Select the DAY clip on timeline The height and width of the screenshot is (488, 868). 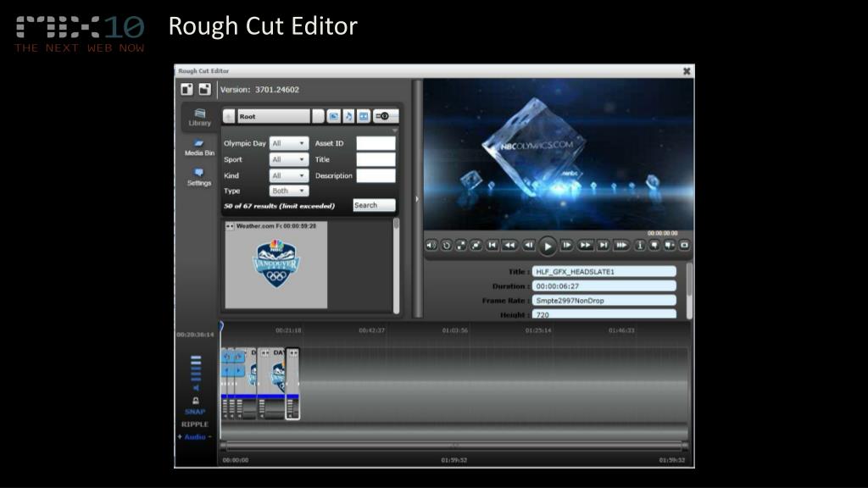tap(272, 384)
